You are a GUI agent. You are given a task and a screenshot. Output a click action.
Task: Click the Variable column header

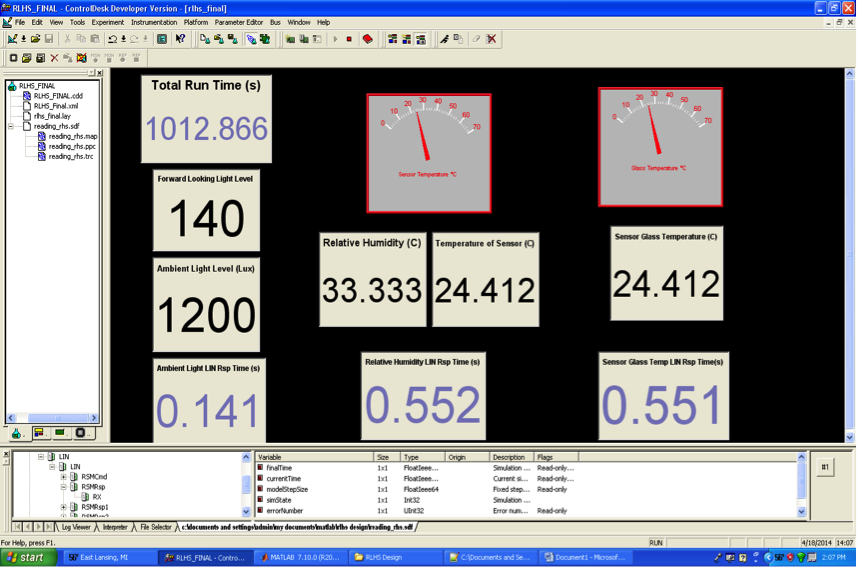(x=315, y=457)
